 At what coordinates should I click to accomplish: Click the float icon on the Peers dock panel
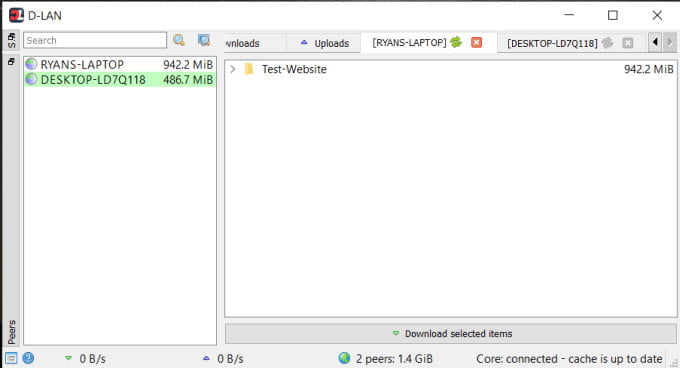tap(11, 62)
